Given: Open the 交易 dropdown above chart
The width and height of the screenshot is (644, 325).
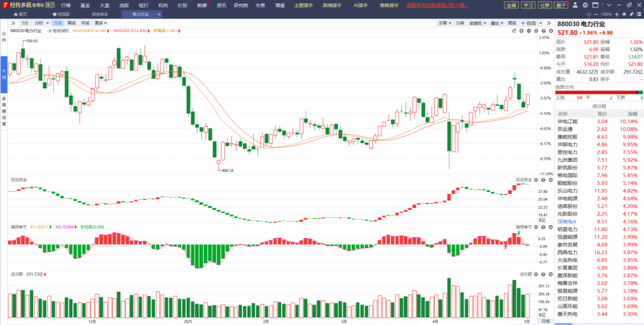Looking at the screenshot, I should 444,23.
